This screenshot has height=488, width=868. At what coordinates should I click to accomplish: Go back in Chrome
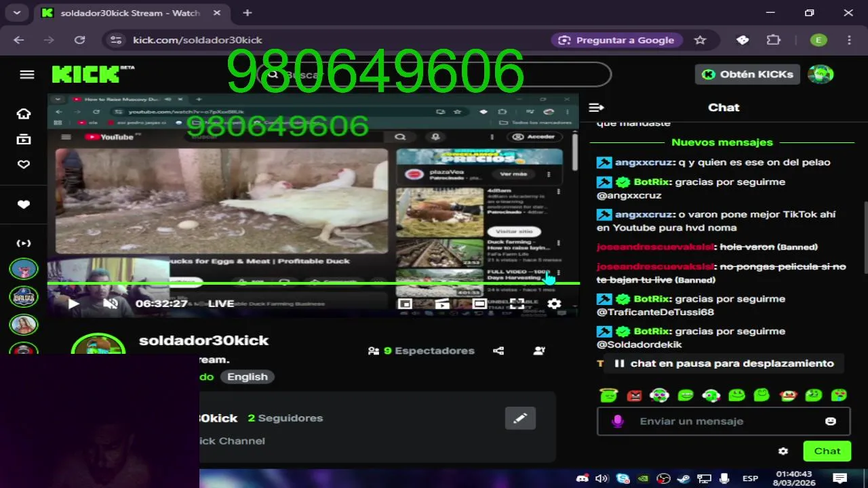click(18, 40)
